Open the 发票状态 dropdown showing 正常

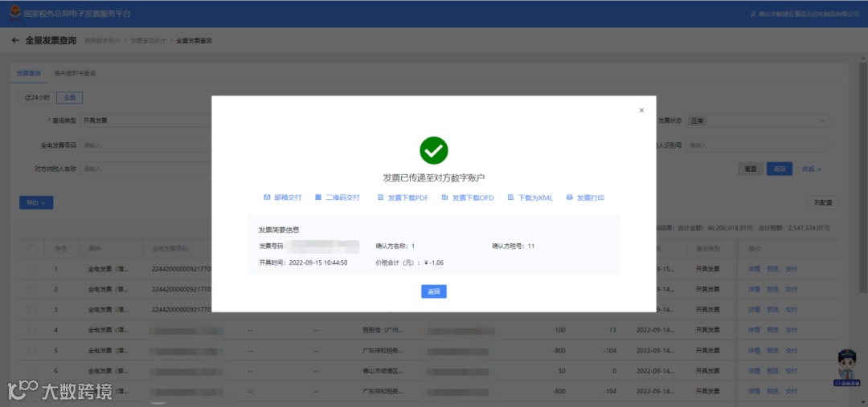coord(757,120)
